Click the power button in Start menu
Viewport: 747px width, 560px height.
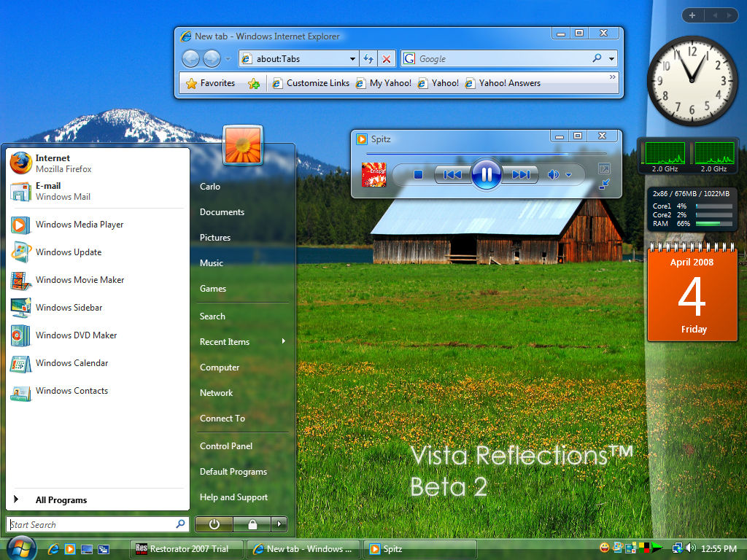(x=214, y=524)
